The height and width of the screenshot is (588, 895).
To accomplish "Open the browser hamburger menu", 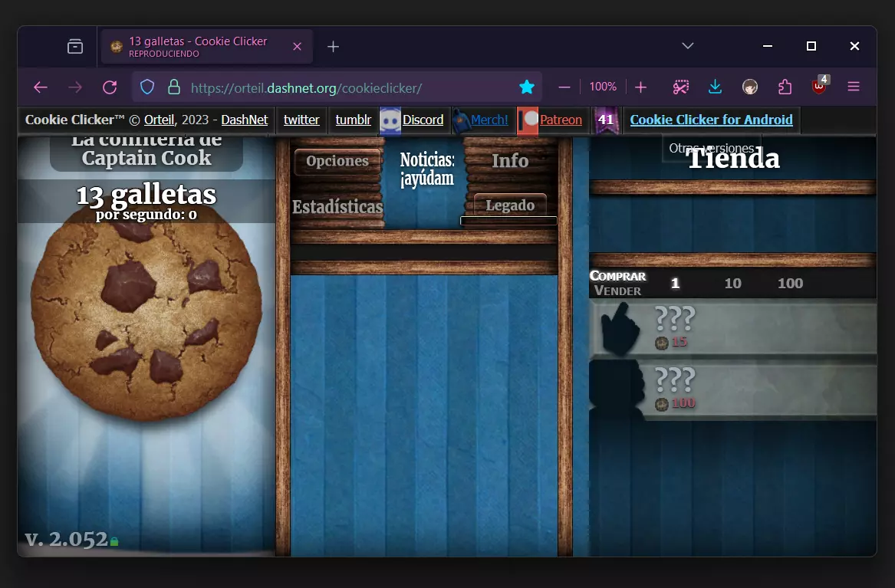I will click(x=854, y=87).
